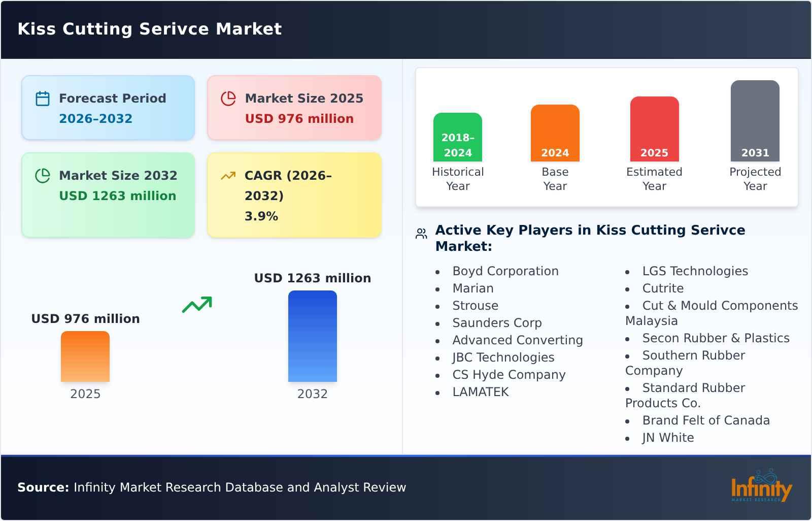This screenshot has height=521, width=812.
Task: Toggle the green Historical Year bar
Action: (x=457, y=136)
